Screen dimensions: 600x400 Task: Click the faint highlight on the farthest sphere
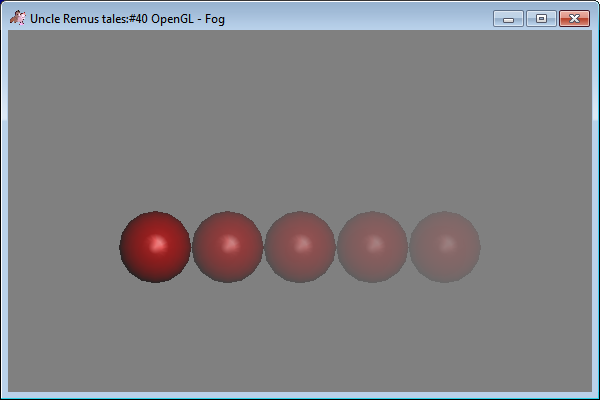[447, 243]
